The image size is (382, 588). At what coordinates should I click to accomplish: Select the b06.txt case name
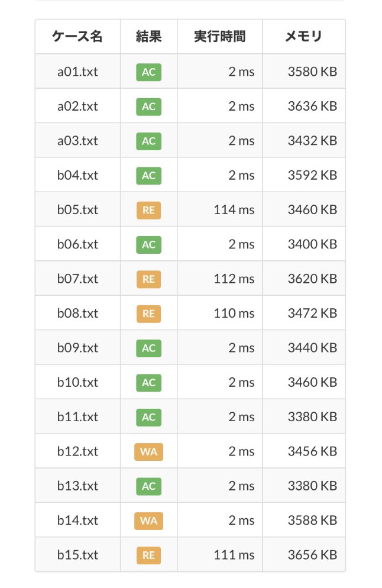click(77, 244)
